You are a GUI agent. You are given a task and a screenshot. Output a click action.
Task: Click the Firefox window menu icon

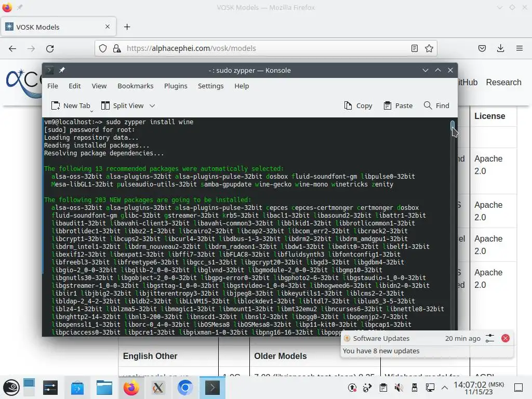pos(7,7)
